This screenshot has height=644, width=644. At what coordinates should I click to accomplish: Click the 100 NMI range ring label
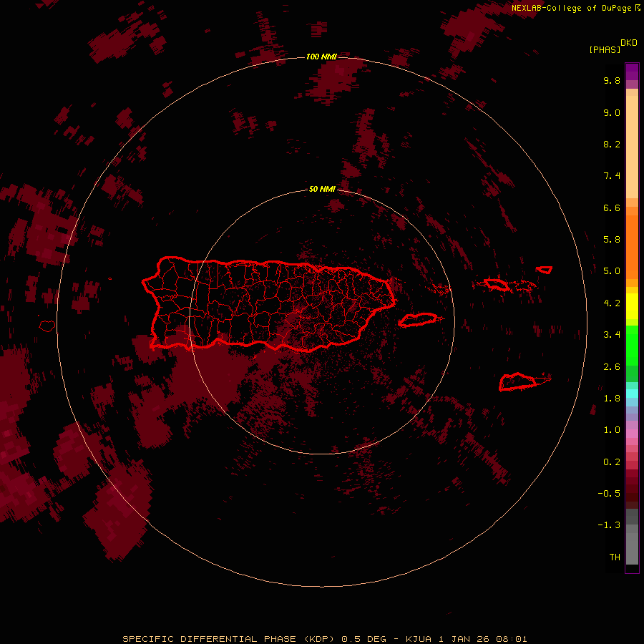point(321,57)
